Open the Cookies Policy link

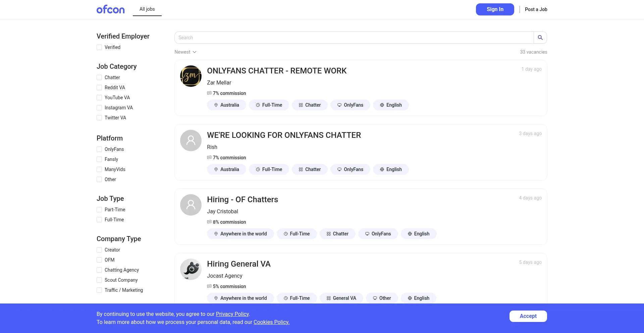[x=271, y=322]
